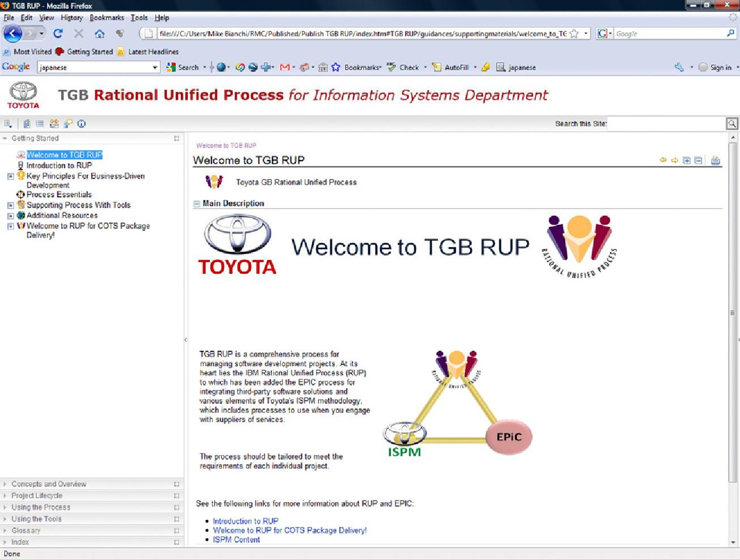
Task: Click the site glossary icon in RUP toolbar
Action: [27, 124]
